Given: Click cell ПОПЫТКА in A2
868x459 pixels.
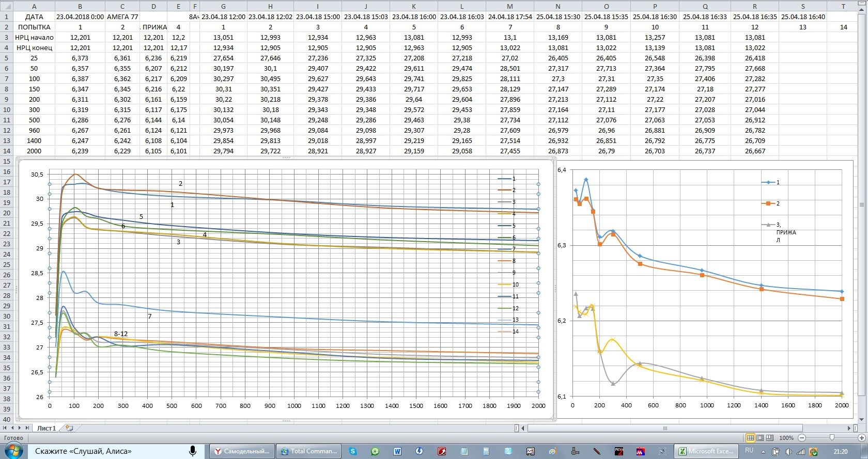Looking at the screenshot, I should pos(34,27).
